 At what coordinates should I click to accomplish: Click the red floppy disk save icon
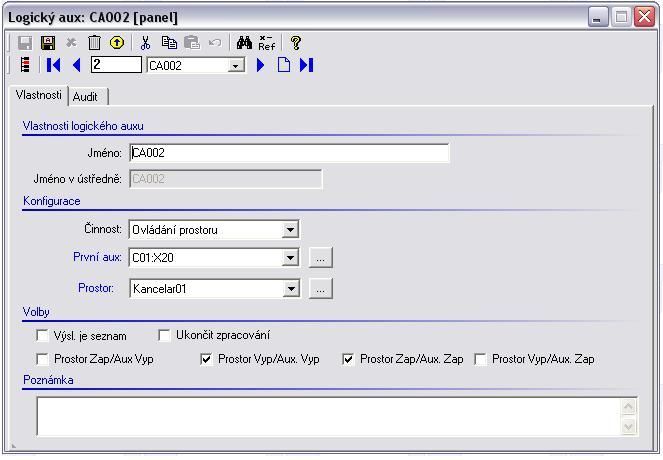point(48,43)
